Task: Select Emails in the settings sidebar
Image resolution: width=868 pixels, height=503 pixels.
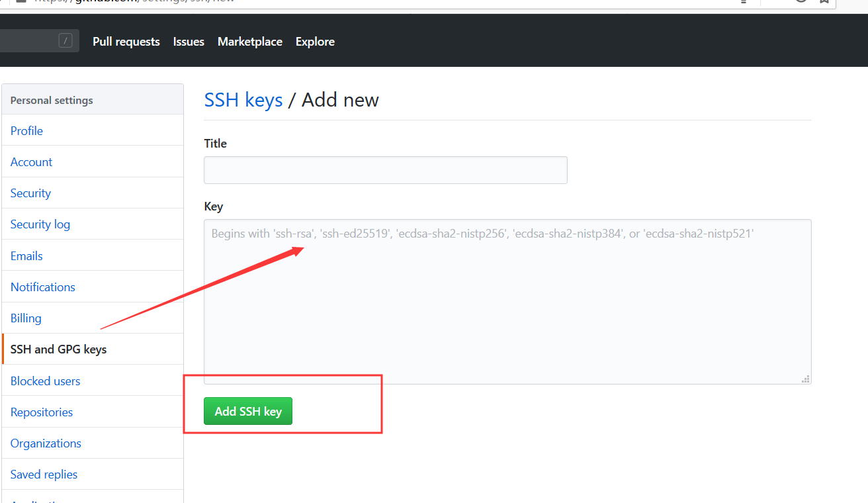Action: (27, 256)
